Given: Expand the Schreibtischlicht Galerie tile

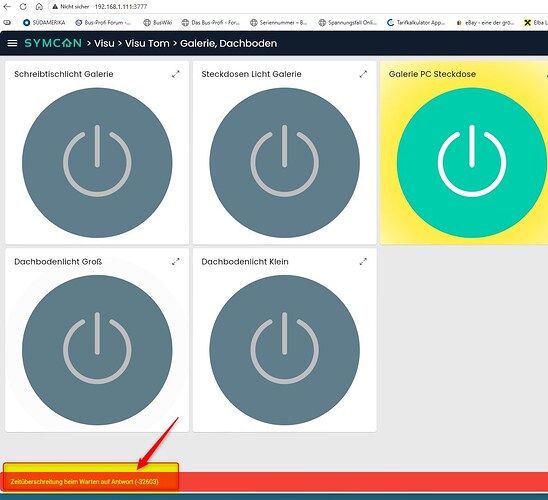Looking at the screenshot, I should coord(176,74).
